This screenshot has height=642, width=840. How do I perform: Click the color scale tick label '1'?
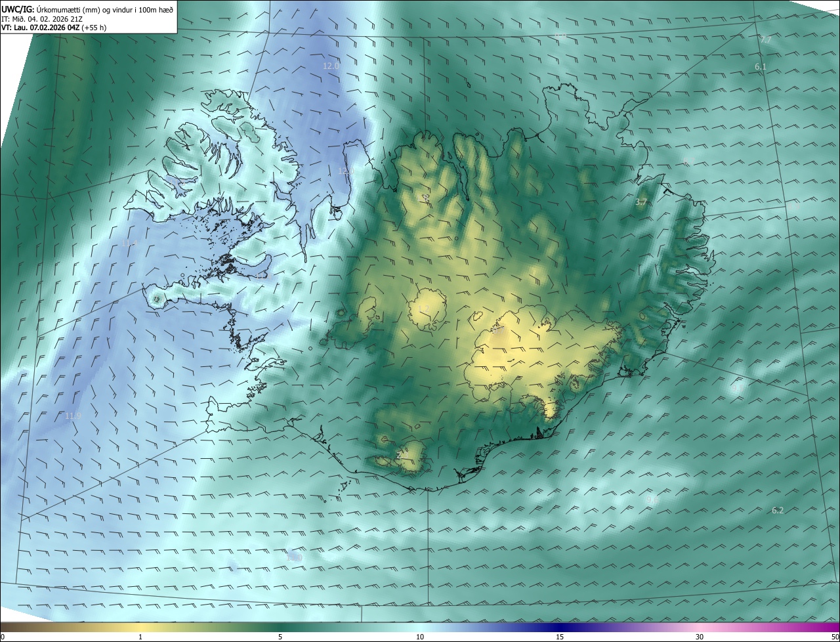[x=140, y=637]
